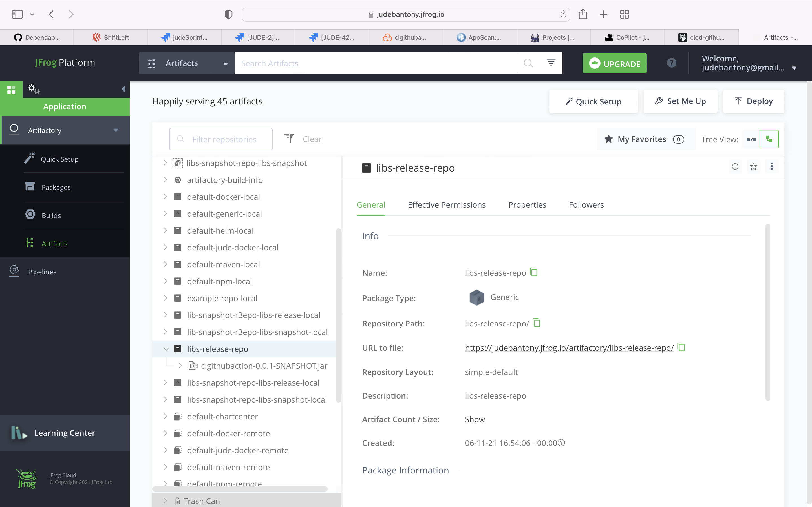Switch to the Effective Permissions tab
The image size is (812, 507).
tap(446, 204)
